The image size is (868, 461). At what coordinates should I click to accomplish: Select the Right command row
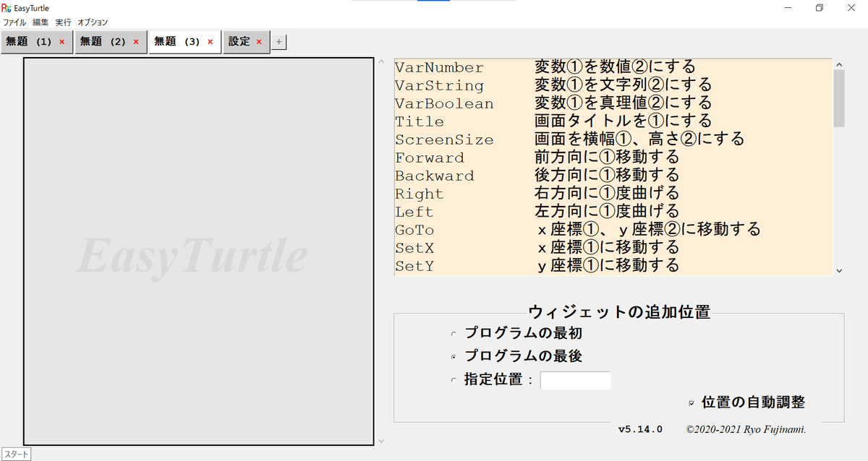pyautogui.click(x=613, y=194)
